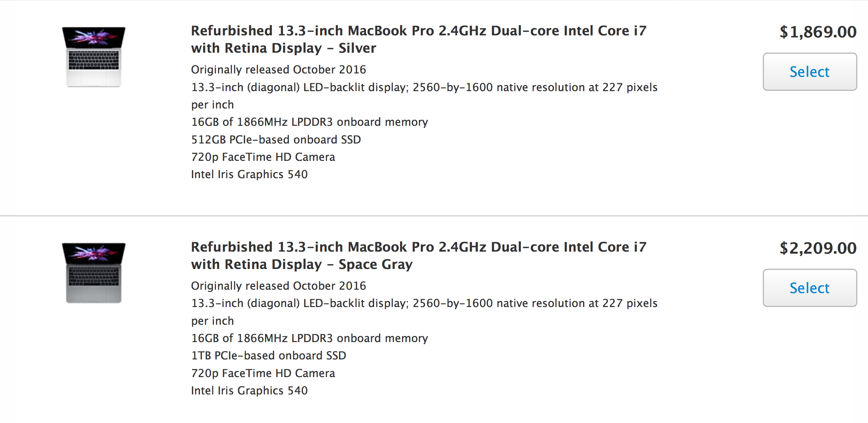Click the Silver model's release date text
The height and width of the screenshot is (423, 868).
[278, 70]
